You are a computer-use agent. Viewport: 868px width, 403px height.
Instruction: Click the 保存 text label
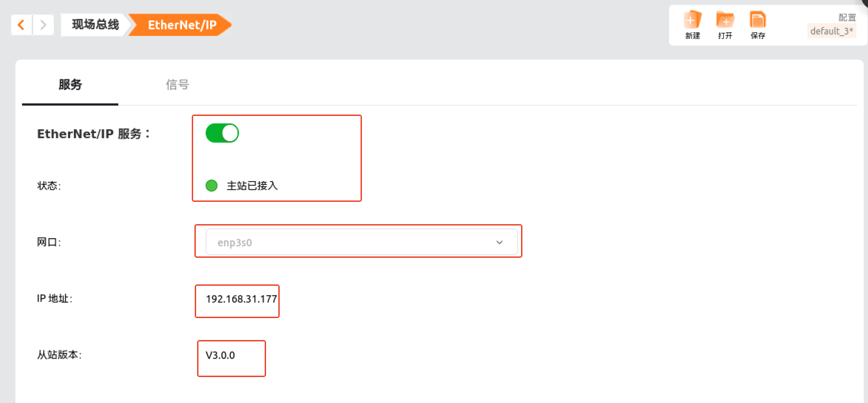tap(758, 35)
